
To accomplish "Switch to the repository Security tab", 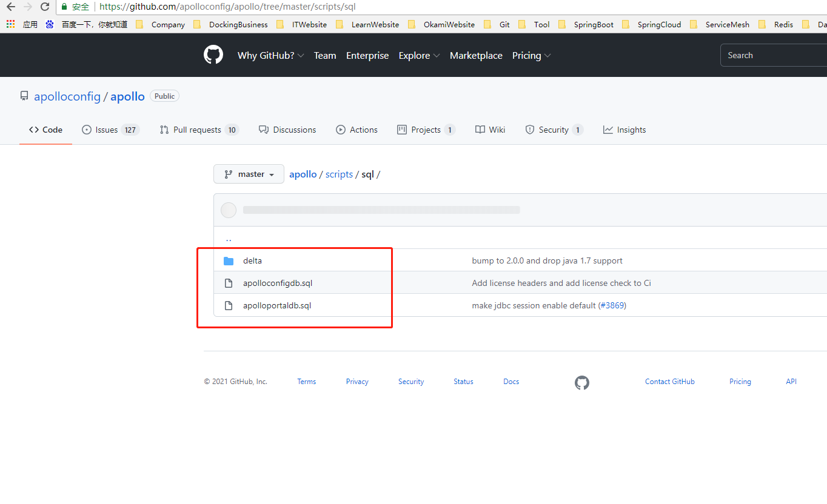I will click(x=554, y=130).
